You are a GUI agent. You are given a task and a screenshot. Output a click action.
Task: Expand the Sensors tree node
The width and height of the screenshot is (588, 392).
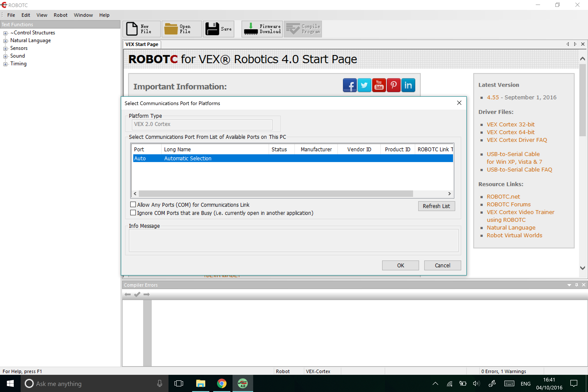point(5,49)
